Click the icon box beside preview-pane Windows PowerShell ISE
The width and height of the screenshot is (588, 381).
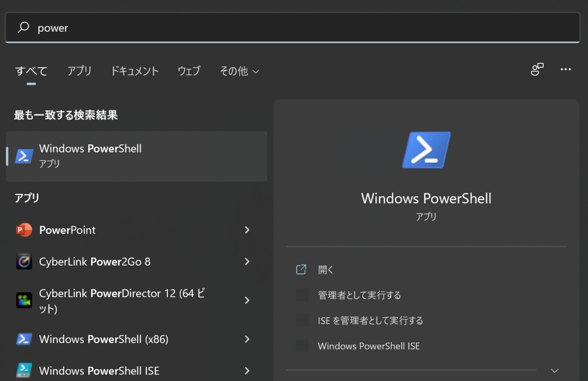[302, 346]
